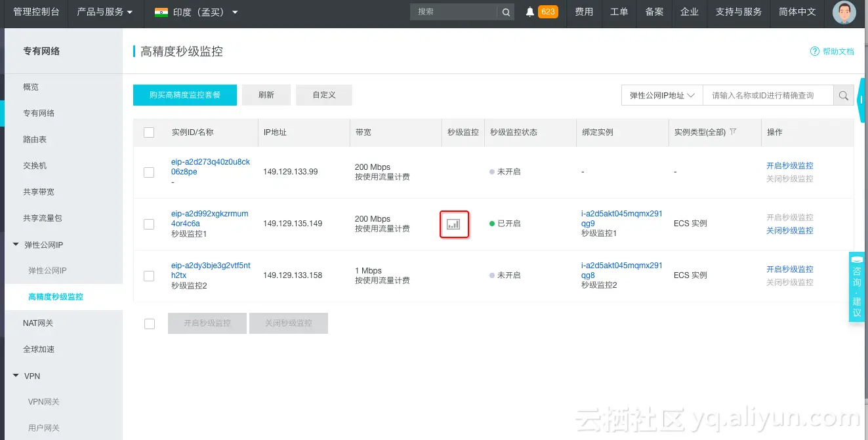Screen dimensions: 868x440
Task: Click the bottom 开启秒级监控 batch button
Action: (207, 323)
